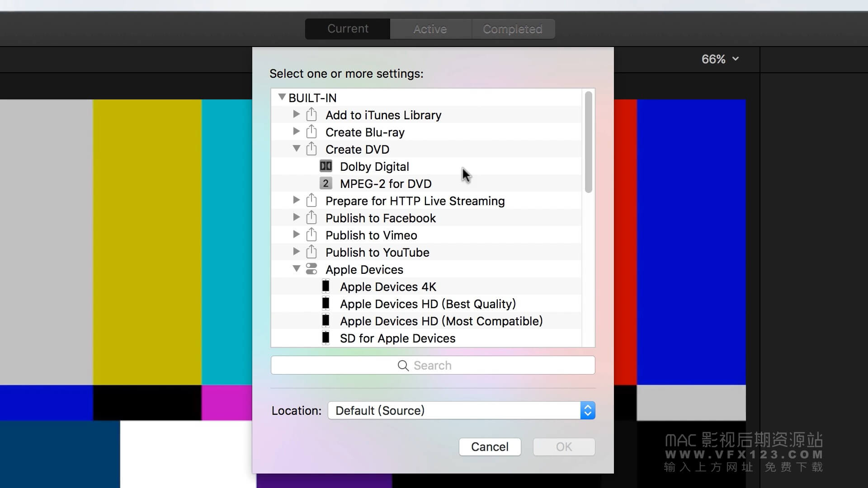Click the share icon beside Add to iTunes Library
This screenshot has width=868, height=488.
311,114
